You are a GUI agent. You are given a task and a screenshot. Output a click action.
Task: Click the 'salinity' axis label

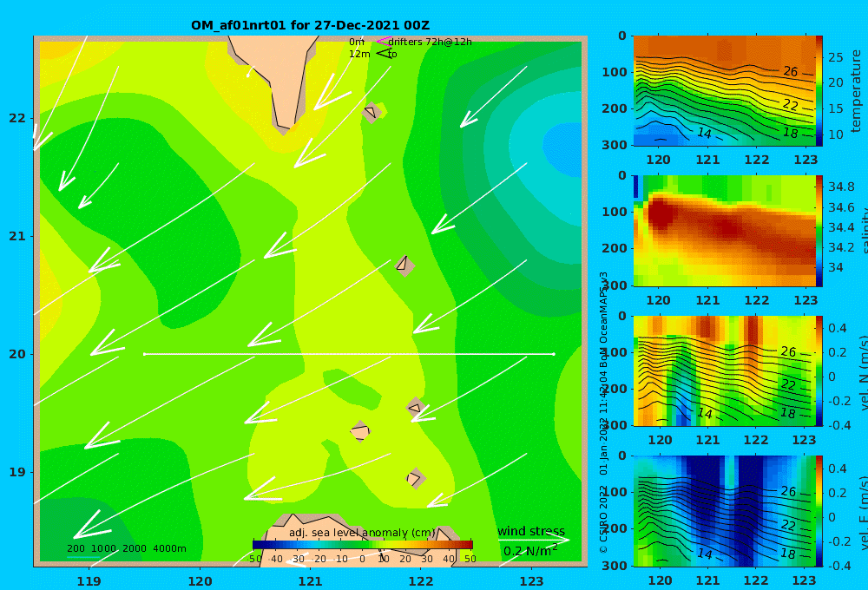(x=863, y=231)
